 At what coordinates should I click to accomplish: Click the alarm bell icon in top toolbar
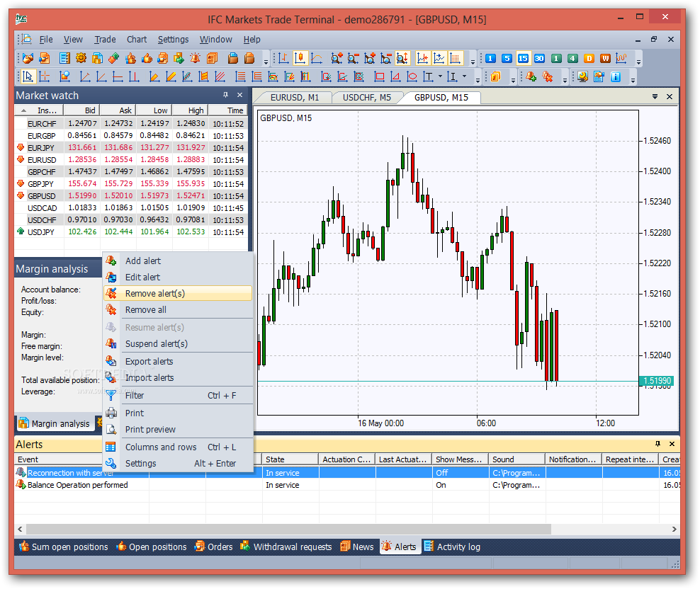click(x=195, y=59)
